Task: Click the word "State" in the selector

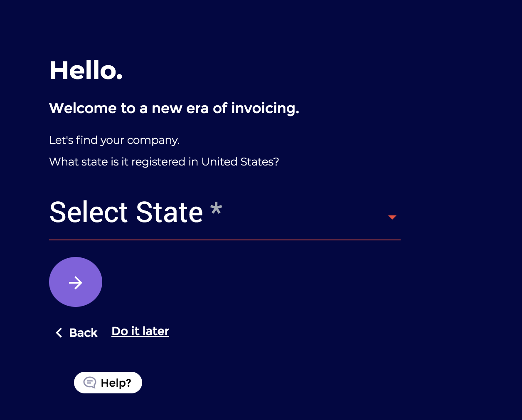Action: (x=169, y=212)
